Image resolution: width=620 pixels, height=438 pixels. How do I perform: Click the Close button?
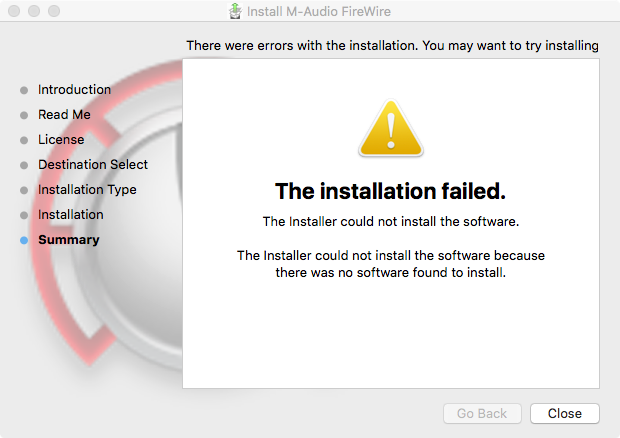564,413
